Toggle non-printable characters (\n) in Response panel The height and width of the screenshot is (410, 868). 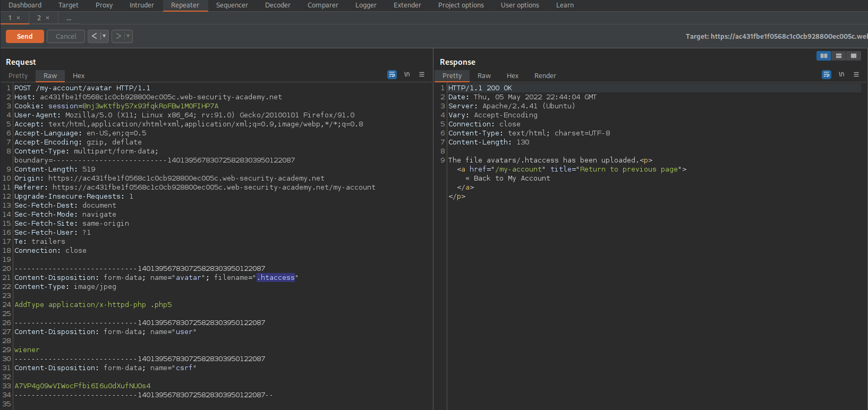[x=841, y=75]
